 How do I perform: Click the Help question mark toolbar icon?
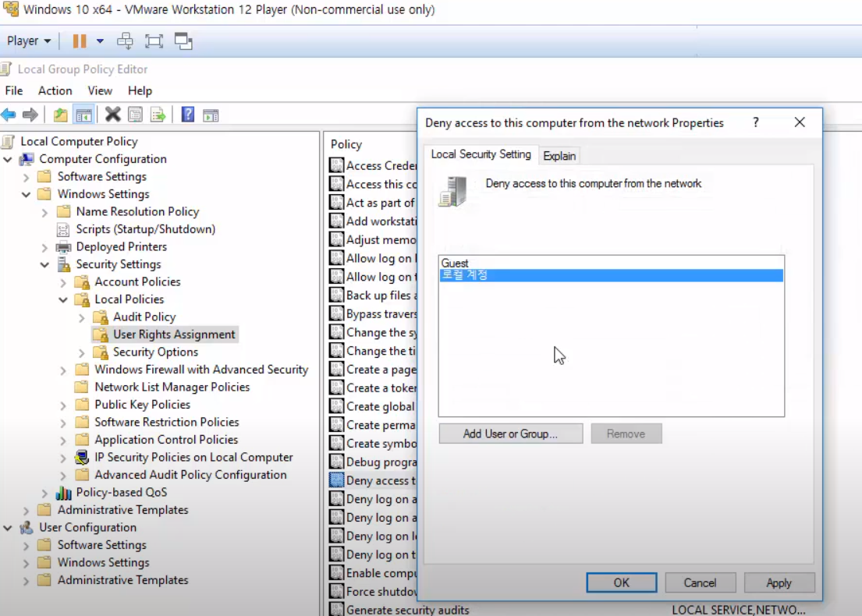187,115
